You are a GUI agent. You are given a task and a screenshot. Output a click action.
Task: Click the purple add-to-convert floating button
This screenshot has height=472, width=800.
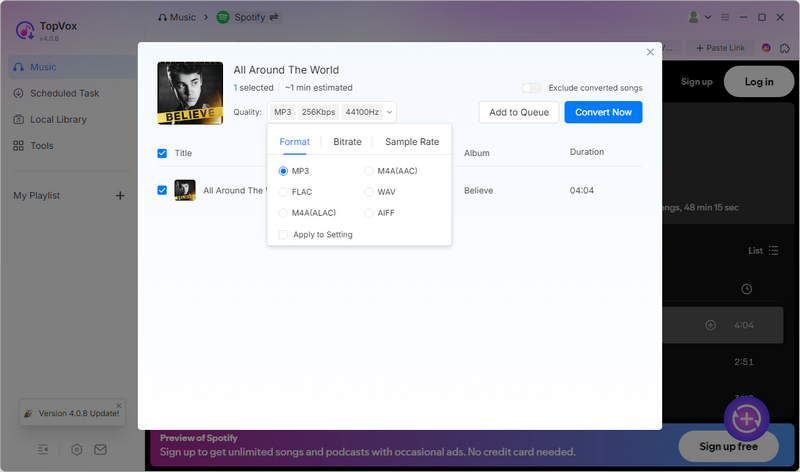pyautogui.click(x=746, y=419)
